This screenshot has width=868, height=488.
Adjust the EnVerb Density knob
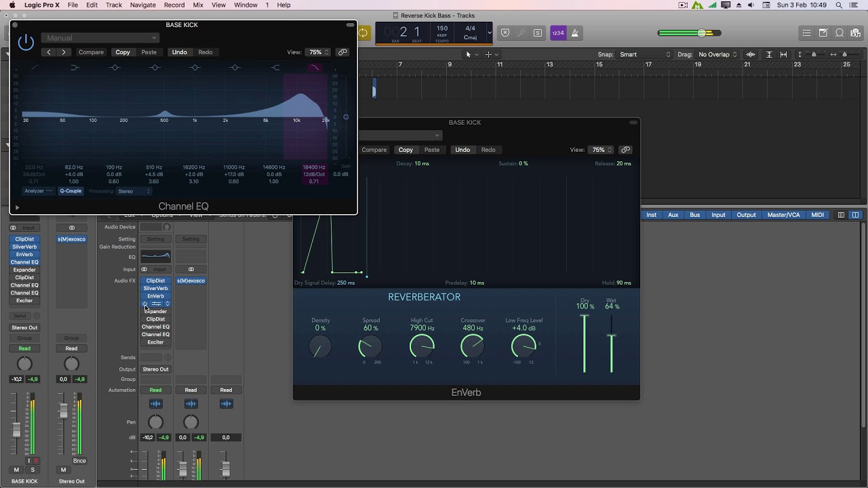point(320,347)
